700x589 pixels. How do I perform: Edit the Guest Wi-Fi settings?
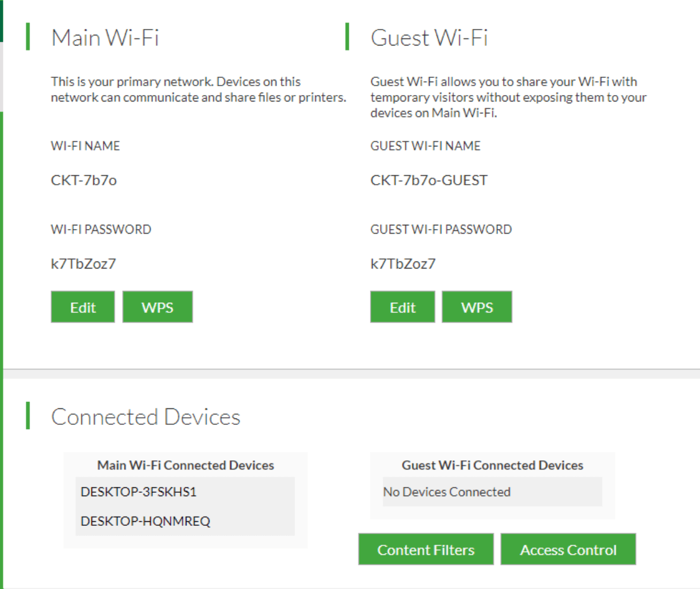coord(403,307)
